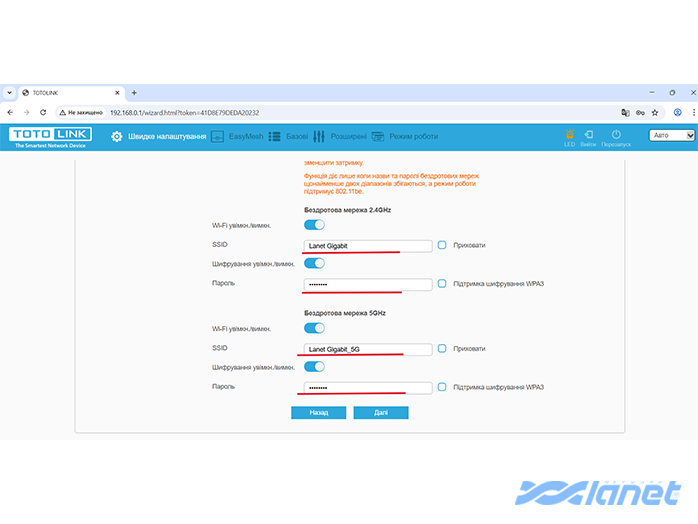Image resolution: width=698 pixels, height=524 pixels.
Task: Expand the browser tab search dropdown
Action: tap(9, 92)
